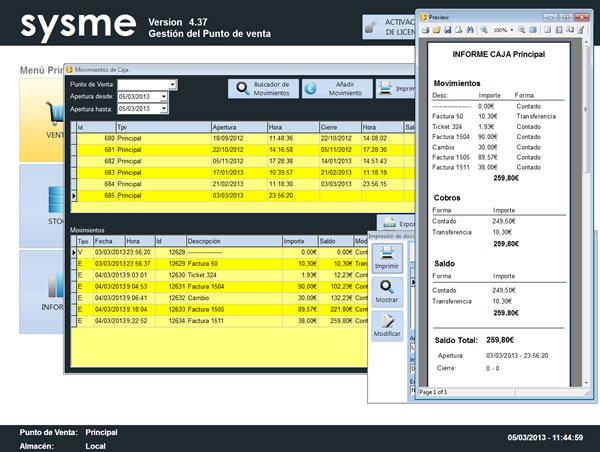Click the Sysme icon in Movimientos de Caja title bar
The height and width of the screenshot is (452, 600).
click(69, 69)
